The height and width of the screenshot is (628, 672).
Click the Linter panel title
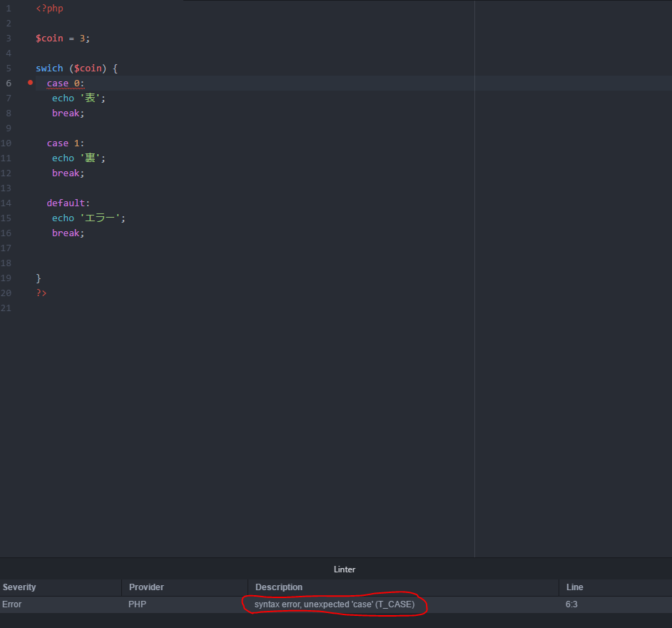coord(345,569)
